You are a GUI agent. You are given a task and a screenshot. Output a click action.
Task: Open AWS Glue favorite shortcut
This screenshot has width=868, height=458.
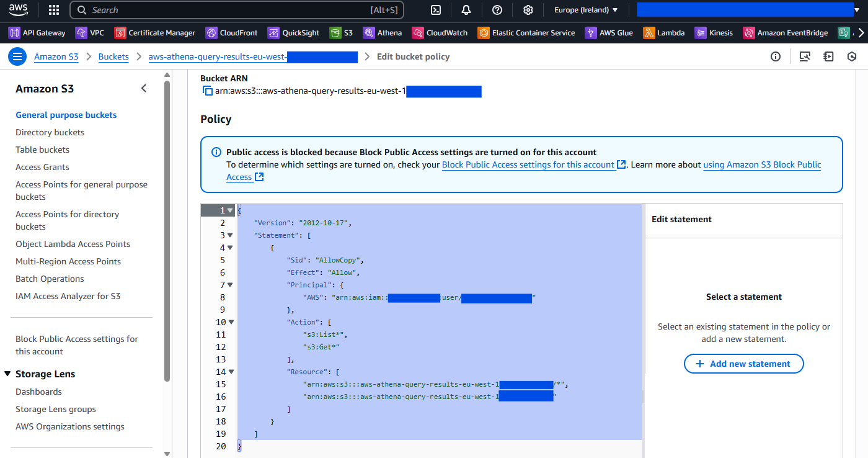coord(609,33)
